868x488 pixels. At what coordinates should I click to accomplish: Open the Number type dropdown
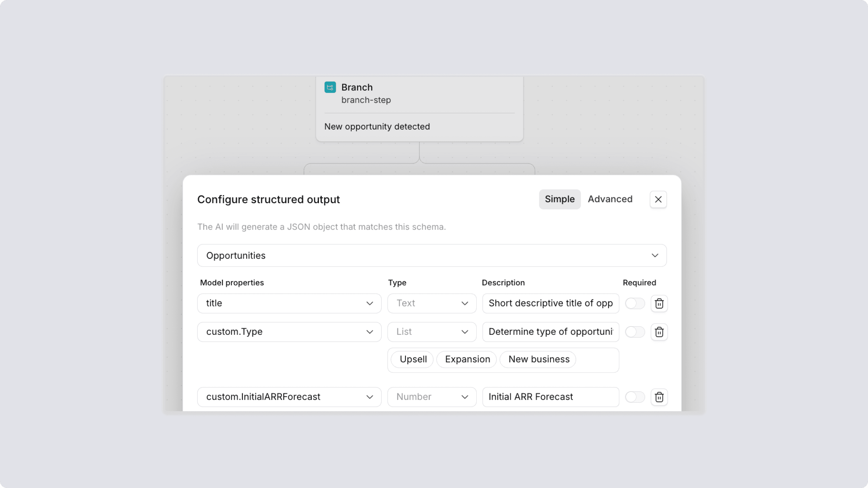tap(432, 397)
